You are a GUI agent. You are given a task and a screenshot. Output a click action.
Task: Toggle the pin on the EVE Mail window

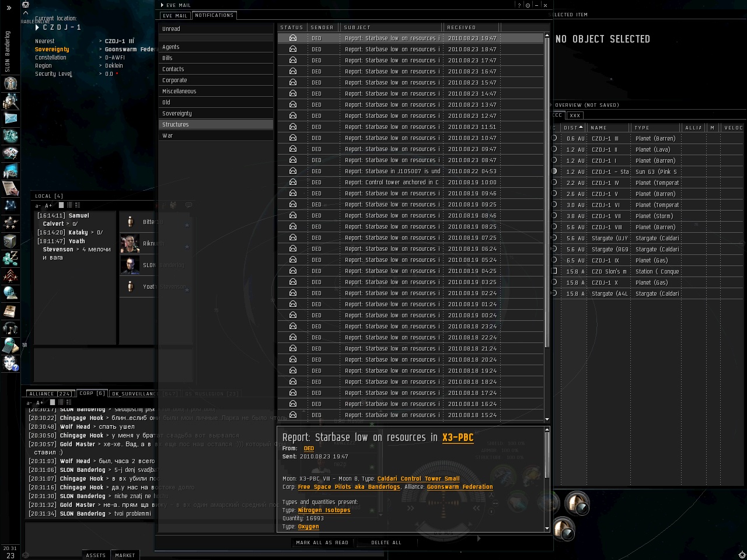[x=528, y=5]
